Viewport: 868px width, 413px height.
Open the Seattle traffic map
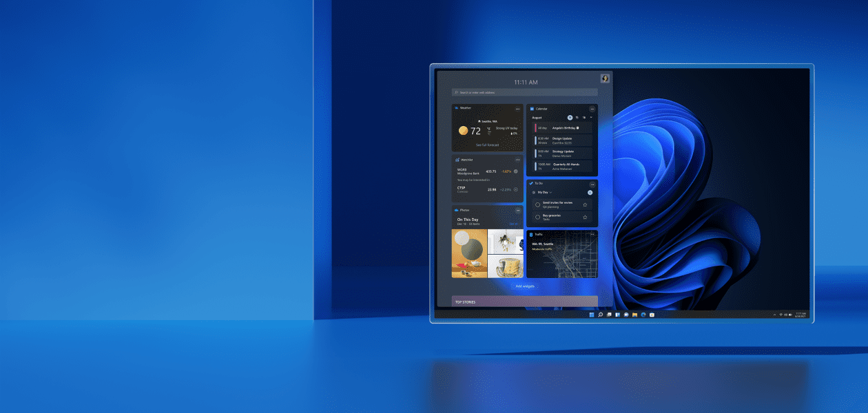[562, 254]
